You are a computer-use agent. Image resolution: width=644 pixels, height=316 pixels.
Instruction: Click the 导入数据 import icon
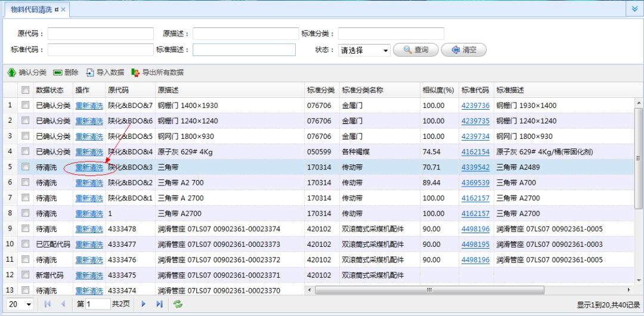[90, 73]
